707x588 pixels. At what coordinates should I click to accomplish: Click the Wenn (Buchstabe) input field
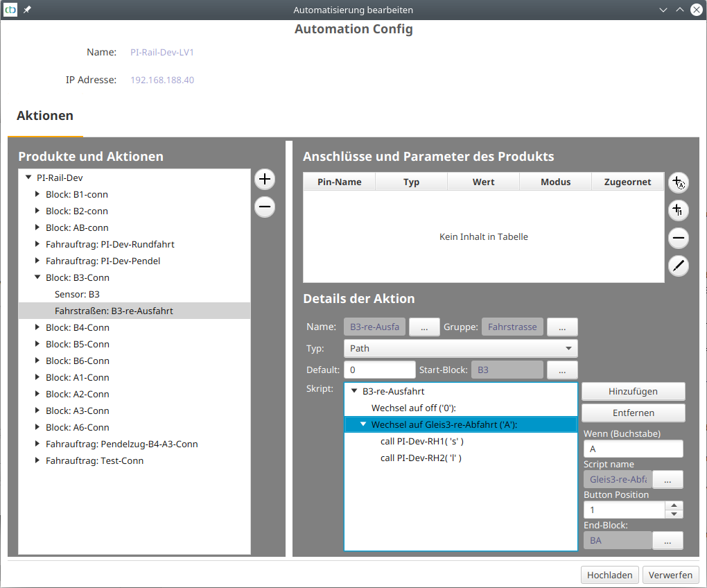click(633, 449)
